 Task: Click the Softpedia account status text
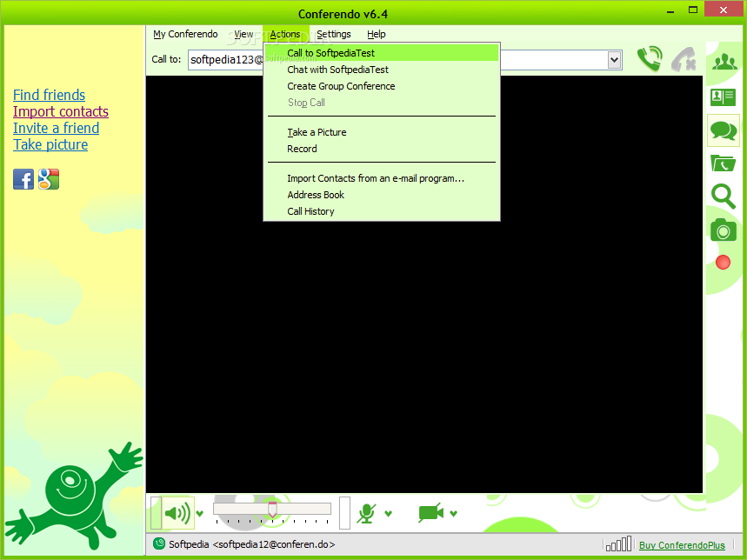pos(251,543)
